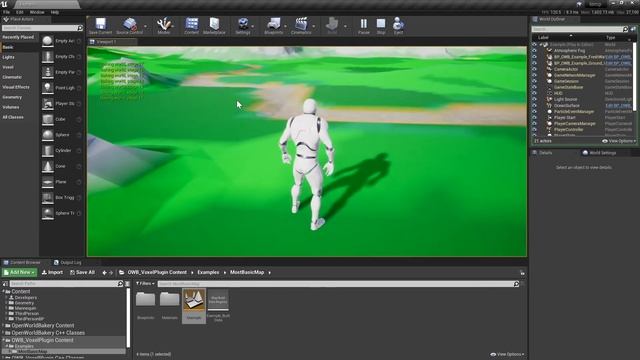Click the Unreal Engine logo icon
Screen dimensions: 640x360
click(x=4, y=4)
